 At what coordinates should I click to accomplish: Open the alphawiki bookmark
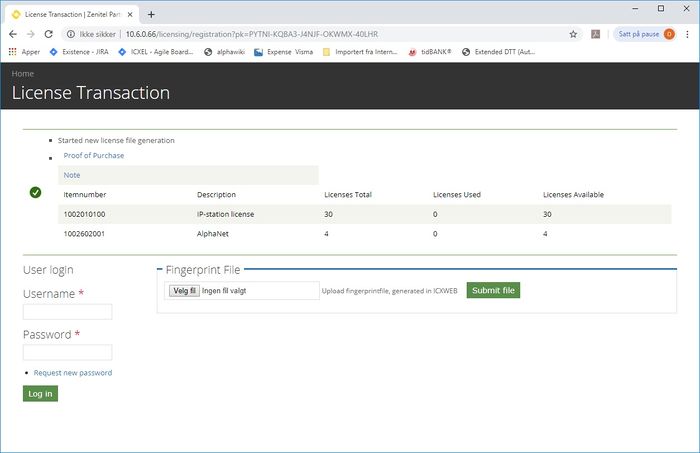pos(226,52)
